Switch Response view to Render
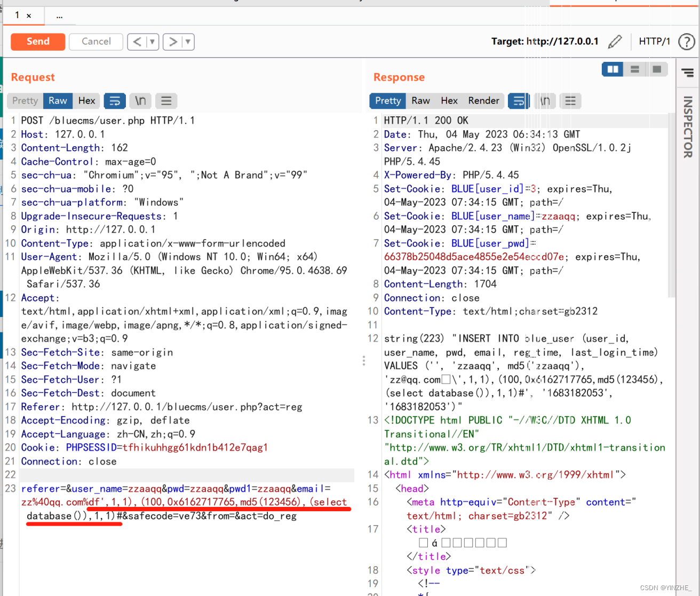Image resolution: width=700 pixels, height=596 pixels. pos(483,101)
